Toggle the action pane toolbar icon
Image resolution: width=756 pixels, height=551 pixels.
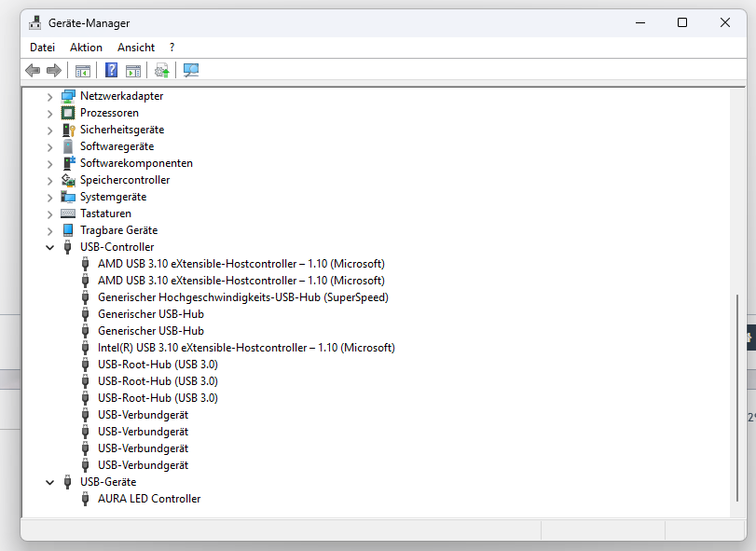point(133,70)
